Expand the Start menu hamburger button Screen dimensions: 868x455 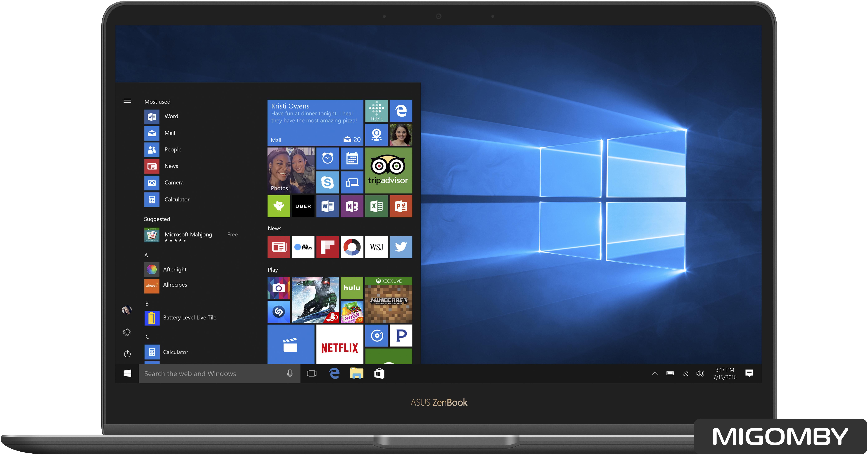tap(127, 101)
